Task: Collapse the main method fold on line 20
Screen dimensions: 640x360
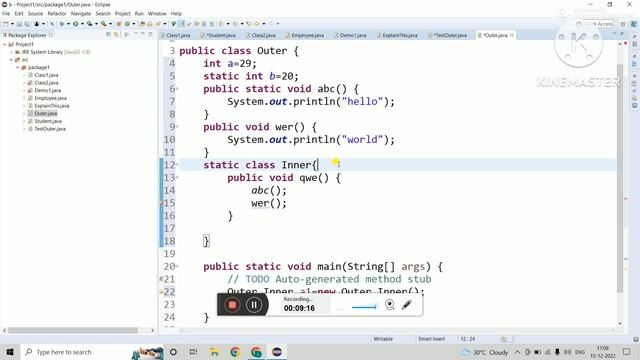Action: [x=177, y=266]
